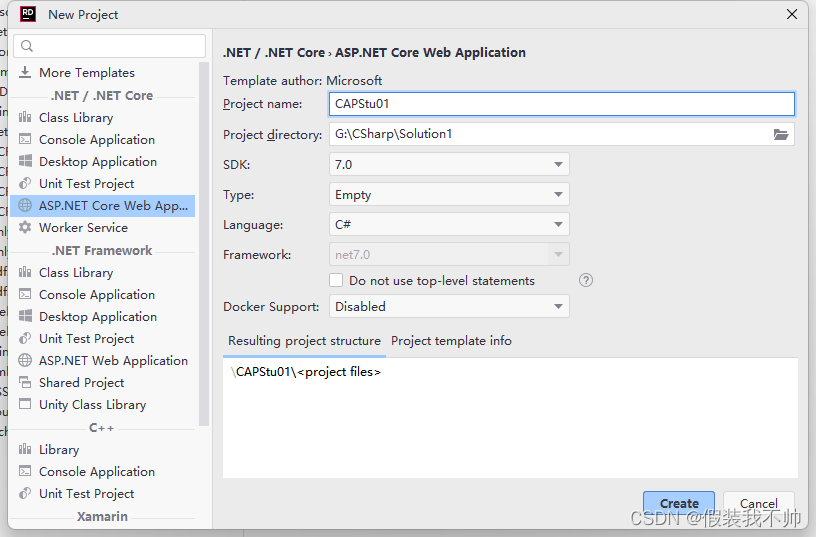Enable Do not use top-level statements
The width and height of the screenshot is (816, 537).
pos(336,280)
